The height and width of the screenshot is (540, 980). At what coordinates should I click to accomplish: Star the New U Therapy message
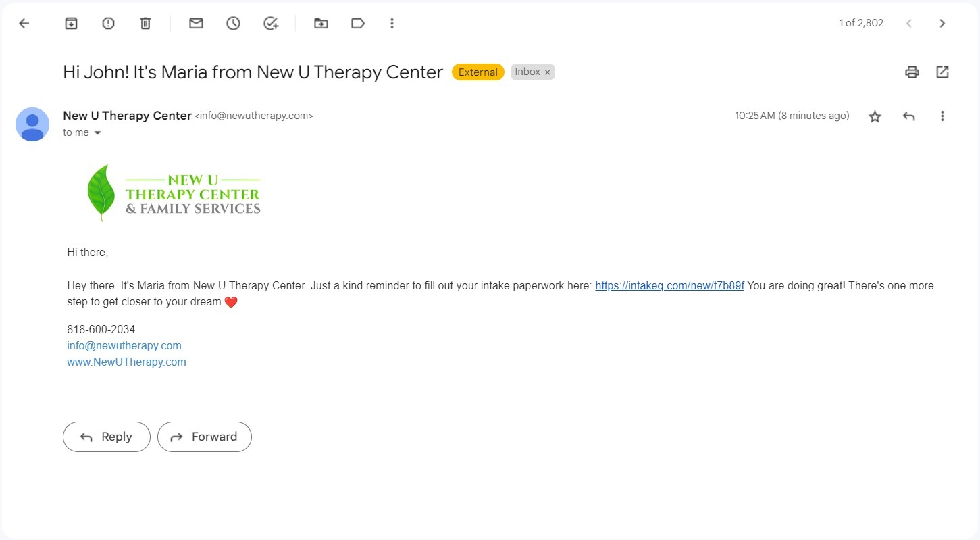[875, 116]
